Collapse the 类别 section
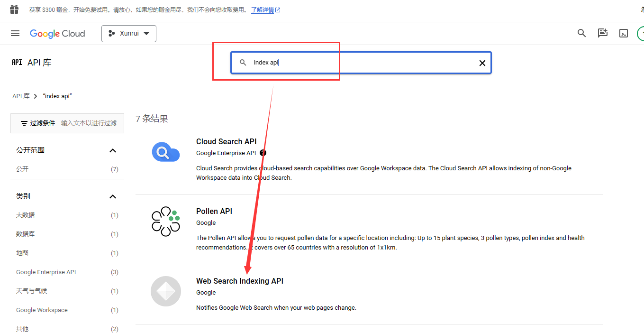 tap(113, 196)
